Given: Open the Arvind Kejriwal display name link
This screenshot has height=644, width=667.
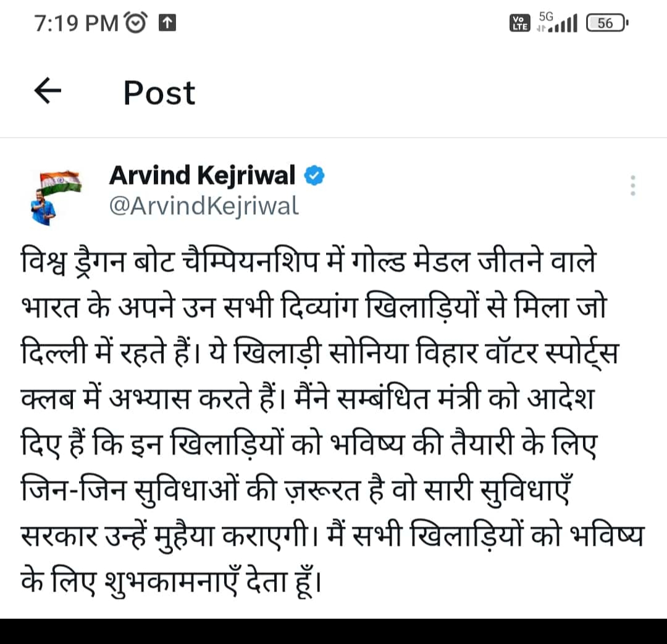Looking at the screenshot, I should point(202,177).
